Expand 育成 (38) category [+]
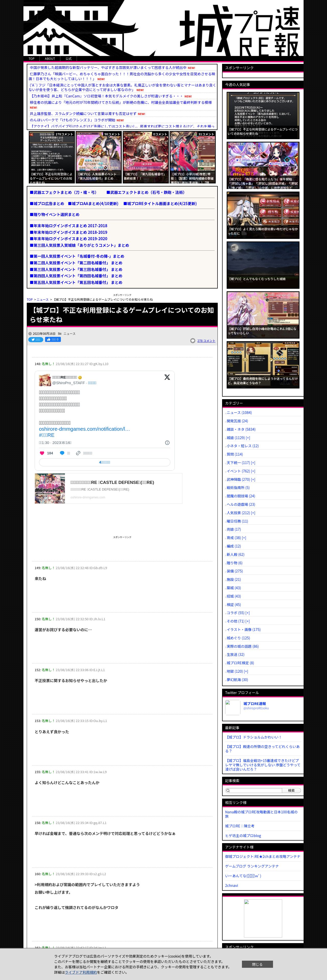This screenshot has width=327, height=980. (x=244, y=538)
